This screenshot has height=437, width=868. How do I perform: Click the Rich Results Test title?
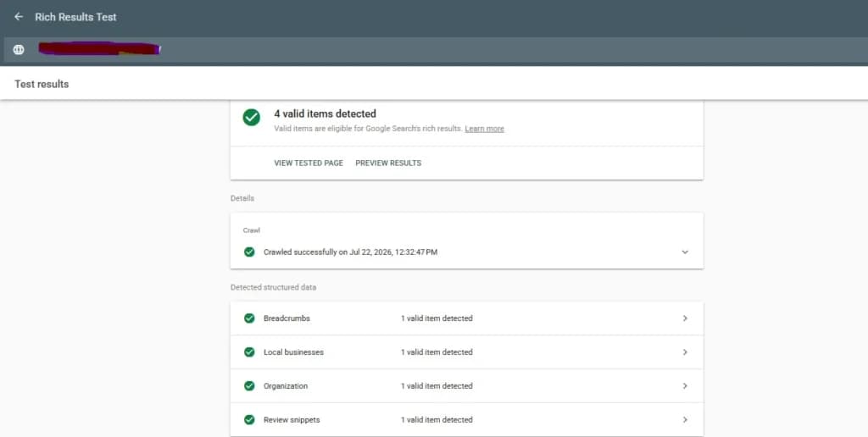click(75, 17)
